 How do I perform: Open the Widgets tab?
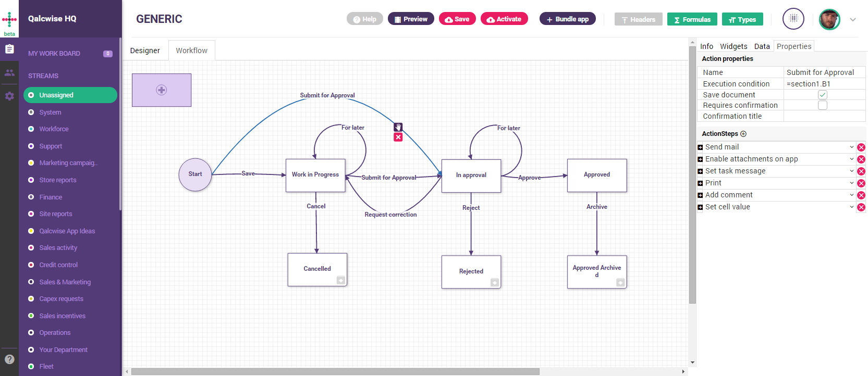pyautogui.click(x=733, y=46)
